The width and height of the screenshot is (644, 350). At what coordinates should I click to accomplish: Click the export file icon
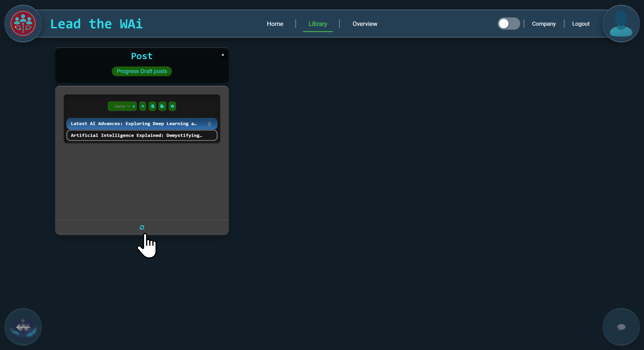click(162, 106)
